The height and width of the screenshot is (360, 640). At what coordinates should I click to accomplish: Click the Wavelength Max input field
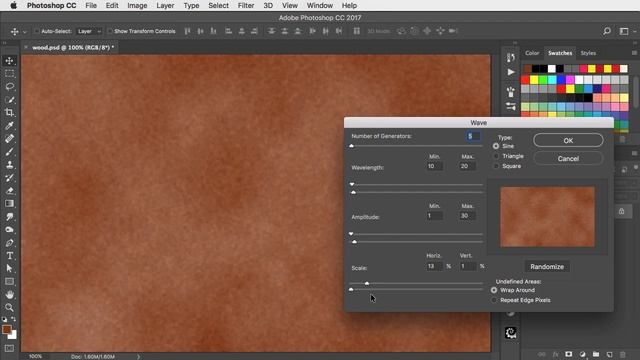pos(467,166)
